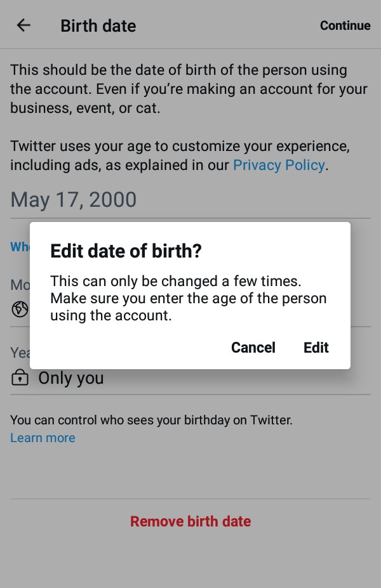Expand the Mo visibility setting label
The image size is (381, 588).
(x=20, y=285)
